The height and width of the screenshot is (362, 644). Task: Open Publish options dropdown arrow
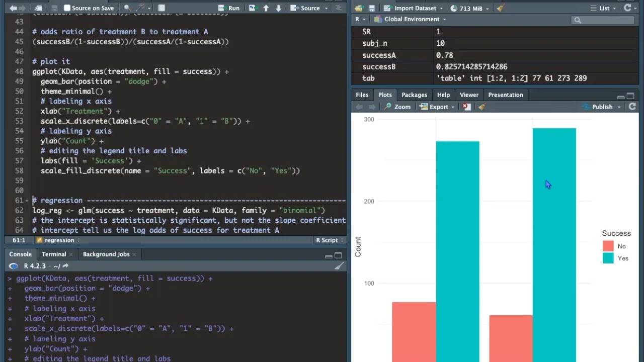(618, 107)
